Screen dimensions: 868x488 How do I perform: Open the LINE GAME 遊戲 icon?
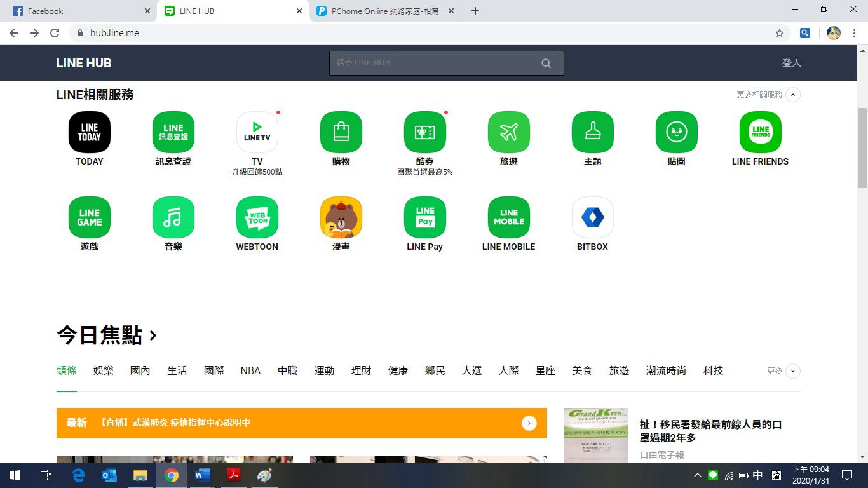(90, 217)
